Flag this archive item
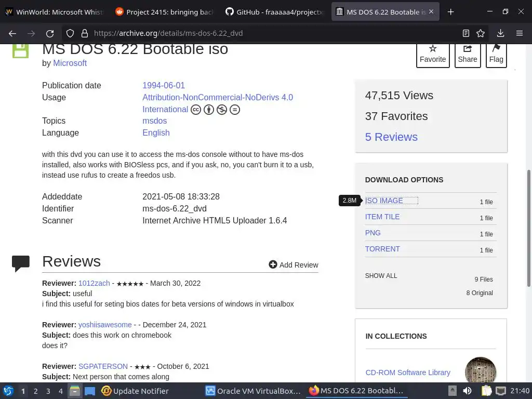The image size is (532, 399). tap(496, 55)
